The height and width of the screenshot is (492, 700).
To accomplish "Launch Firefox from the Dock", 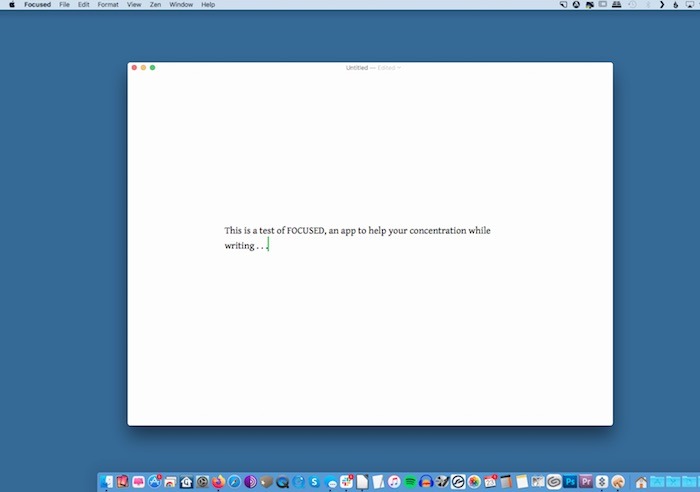I will pos(218,481).
